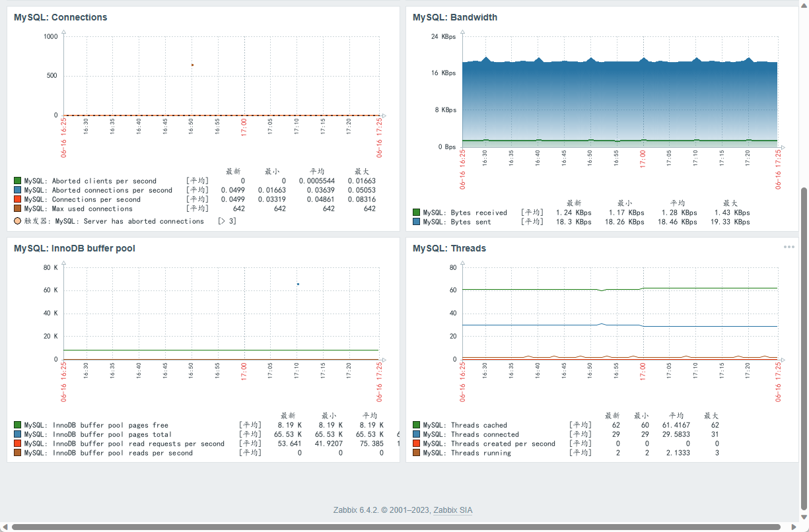This screenshot has width=809, height=532.
Task: Click the MySQL: Connections widget title
Action: [61, 17]
